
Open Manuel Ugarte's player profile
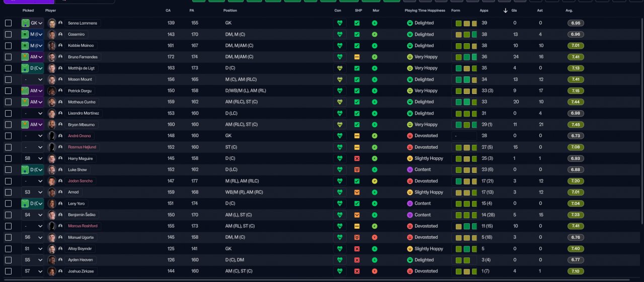tap(80, 237)
